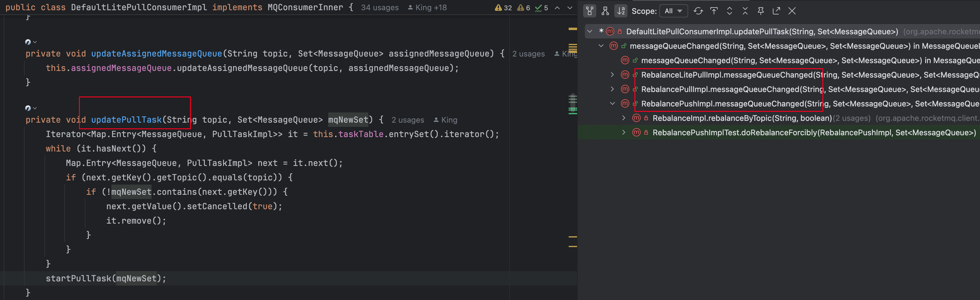Show caller methods hierarchy view
Screen dimensions: 980x300
(590, 11)
